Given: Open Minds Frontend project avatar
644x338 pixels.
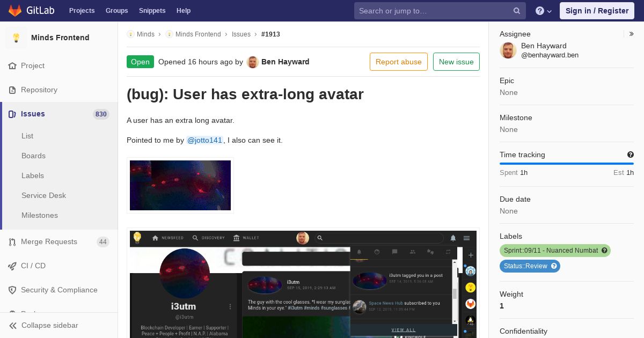Looking at the screenshot, I should point(16,38).
